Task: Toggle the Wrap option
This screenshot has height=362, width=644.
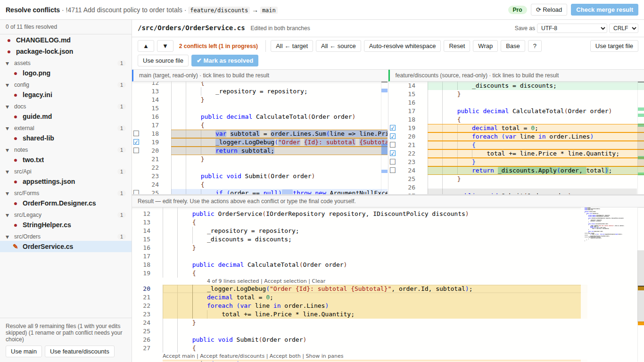Action: coord(485,46)
